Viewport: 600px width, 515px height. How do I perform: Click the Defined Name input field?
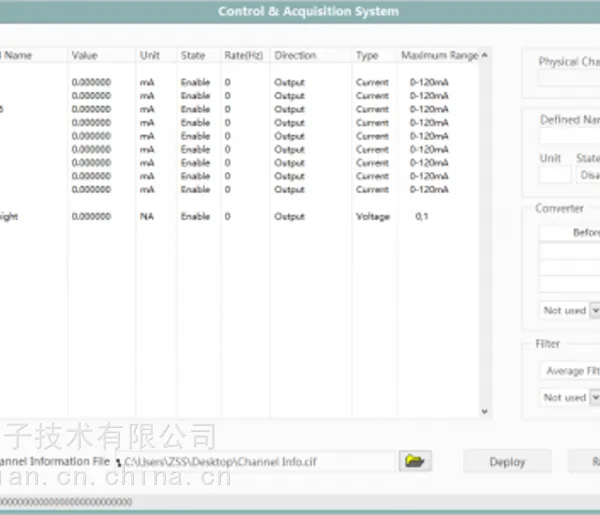(x=570, y=136)
